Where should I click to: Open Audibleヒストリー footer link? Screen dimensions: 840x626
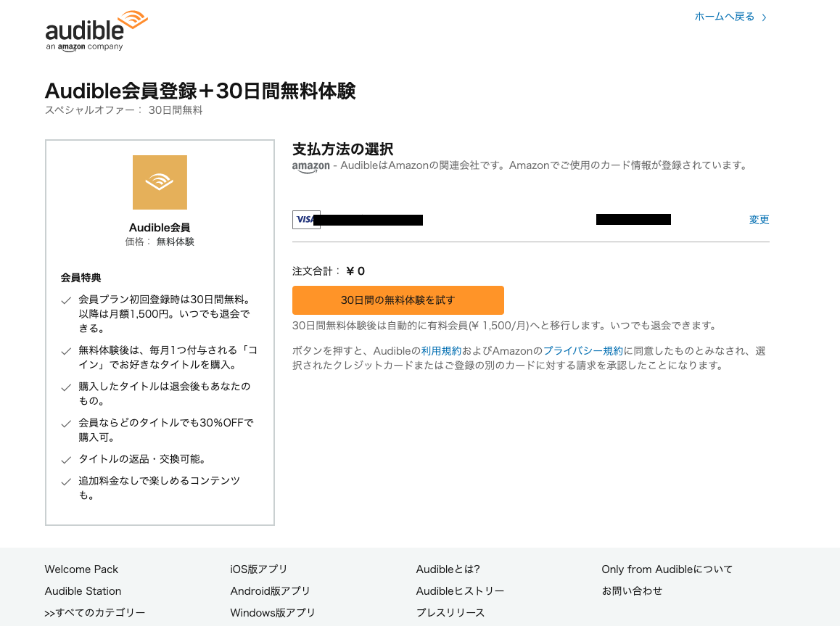coord(460,591)
